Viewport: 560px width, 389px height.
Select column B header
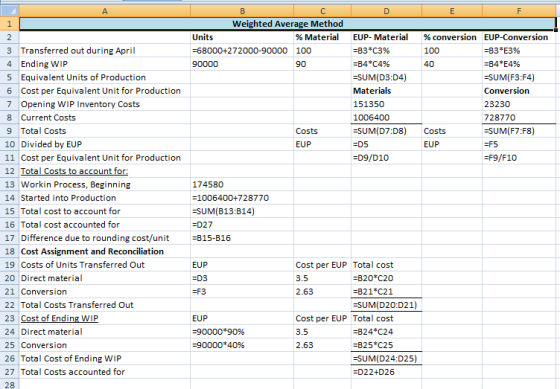pos(242,11)
